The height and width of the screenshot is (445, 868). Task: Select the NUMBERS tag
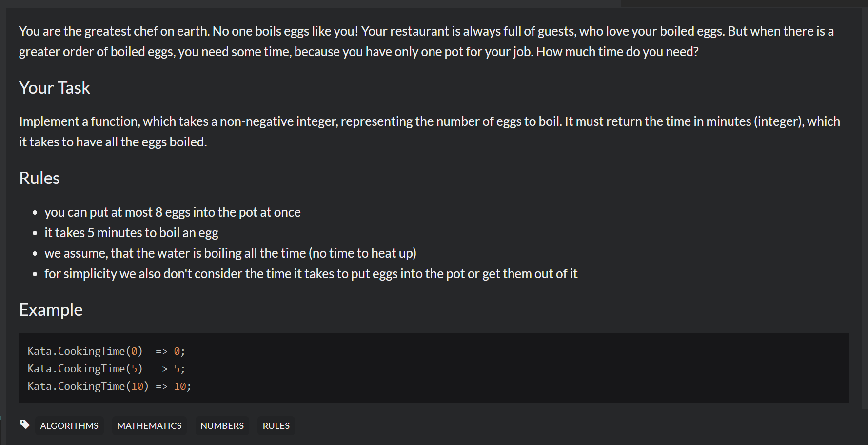222,425
